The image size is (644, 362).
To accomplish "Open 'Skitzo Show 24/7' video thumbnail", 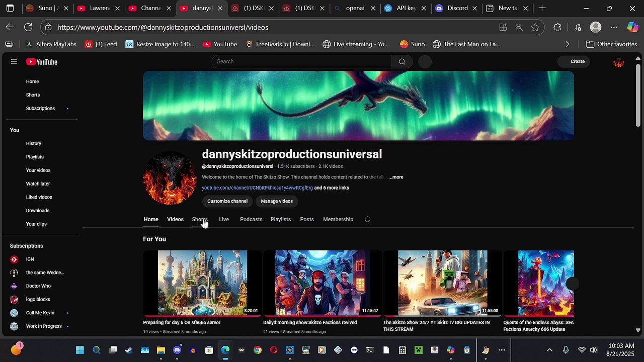I will point(442,284).
